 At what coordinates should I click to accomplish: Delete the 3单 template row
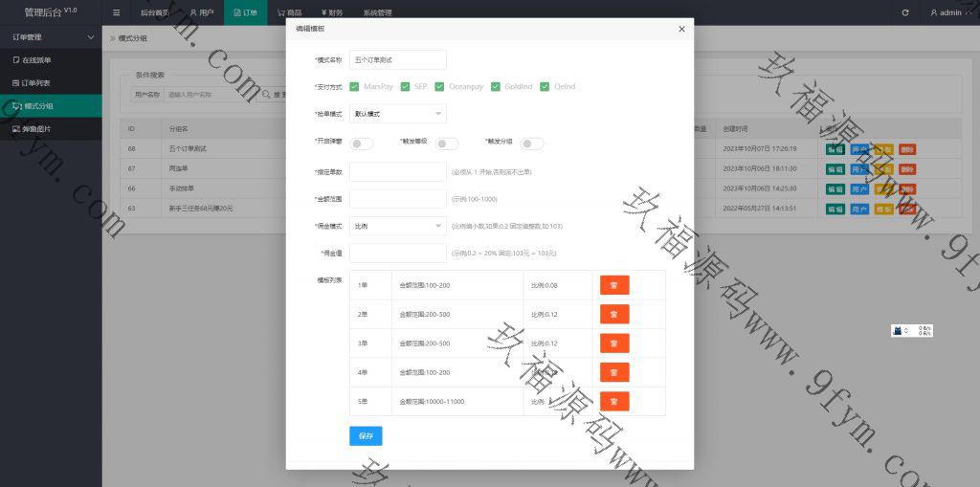[x=613, y=343]
